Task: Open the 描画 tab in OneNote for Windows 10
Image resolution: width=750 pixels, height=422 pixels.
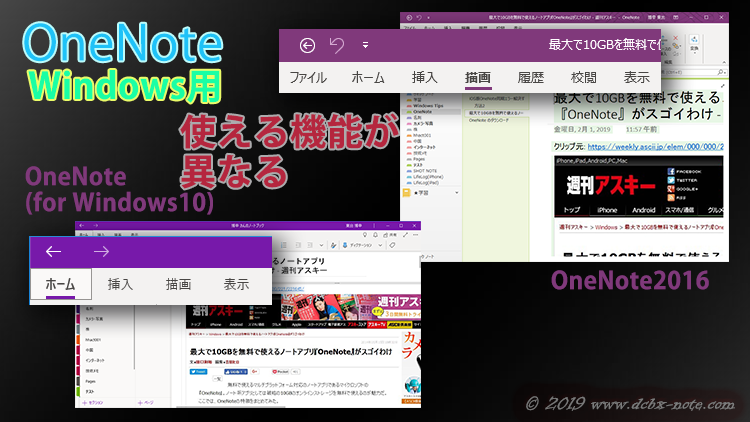Action: (x=178, y=284)
